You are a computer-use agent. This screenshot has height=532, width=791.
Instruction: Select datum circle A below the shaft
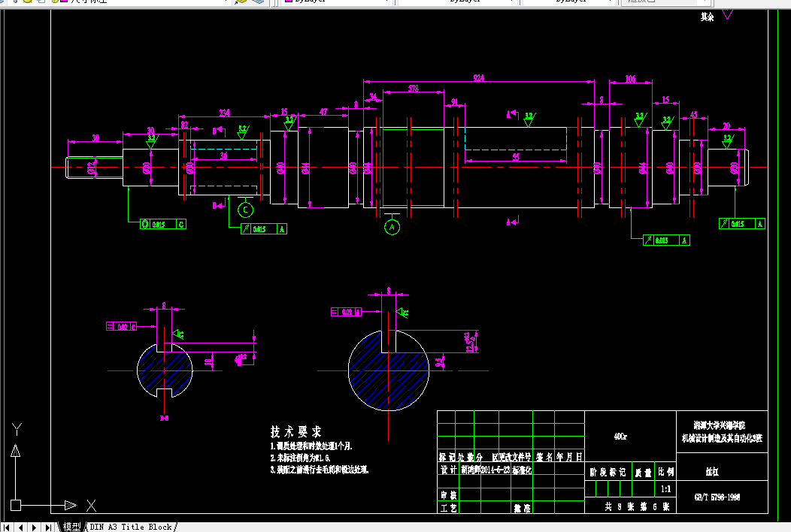click(x=392, y=228)
